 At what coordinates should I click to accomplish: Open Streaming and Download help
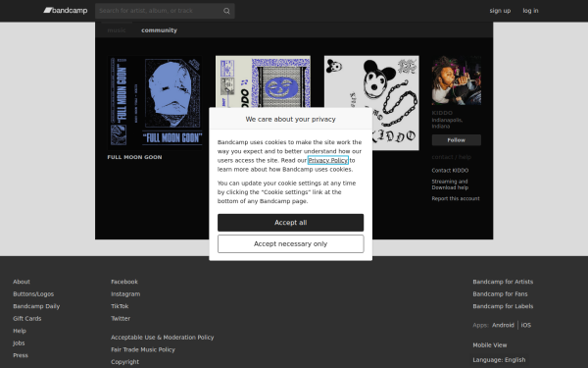450,184
